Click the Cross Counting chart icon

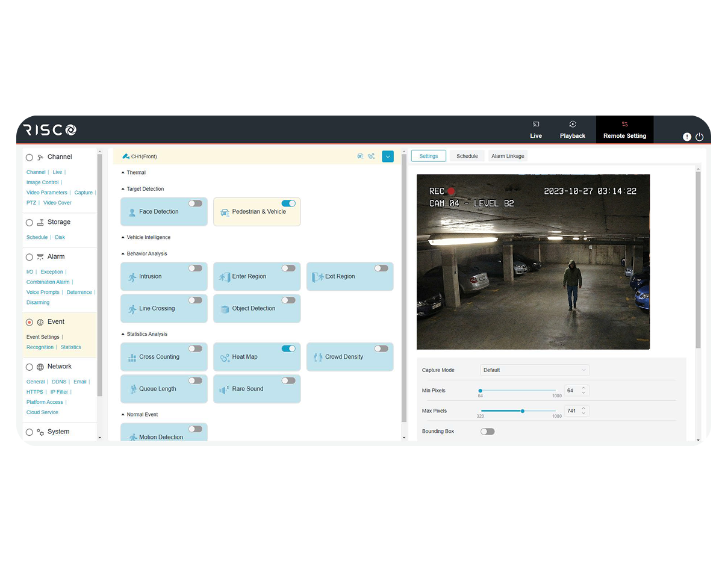[132, 358]
